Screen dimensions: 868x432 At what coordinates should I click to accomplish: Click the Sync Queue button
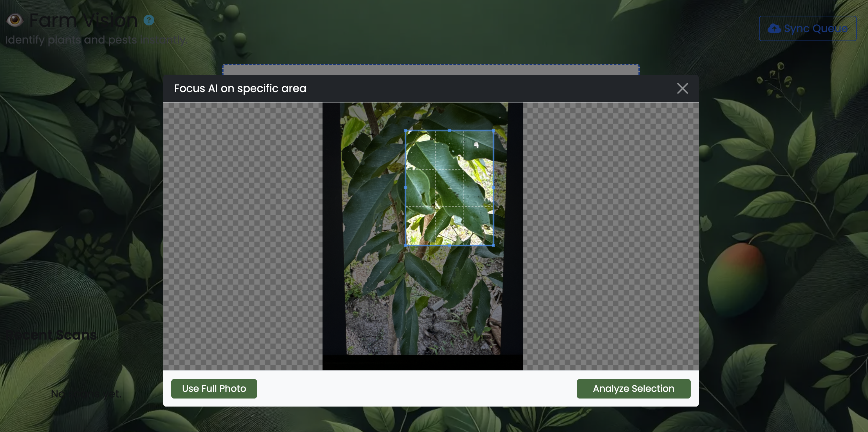tap(807, 28)
